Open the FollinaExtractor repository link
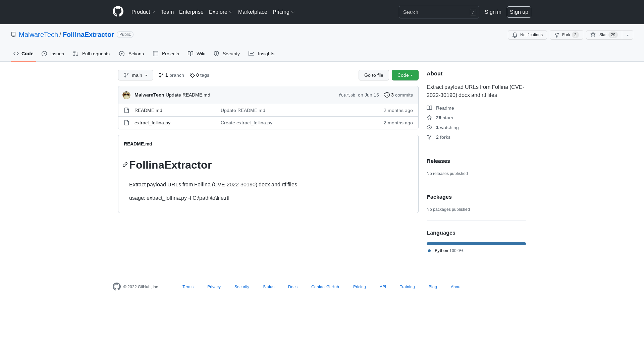 88,35
